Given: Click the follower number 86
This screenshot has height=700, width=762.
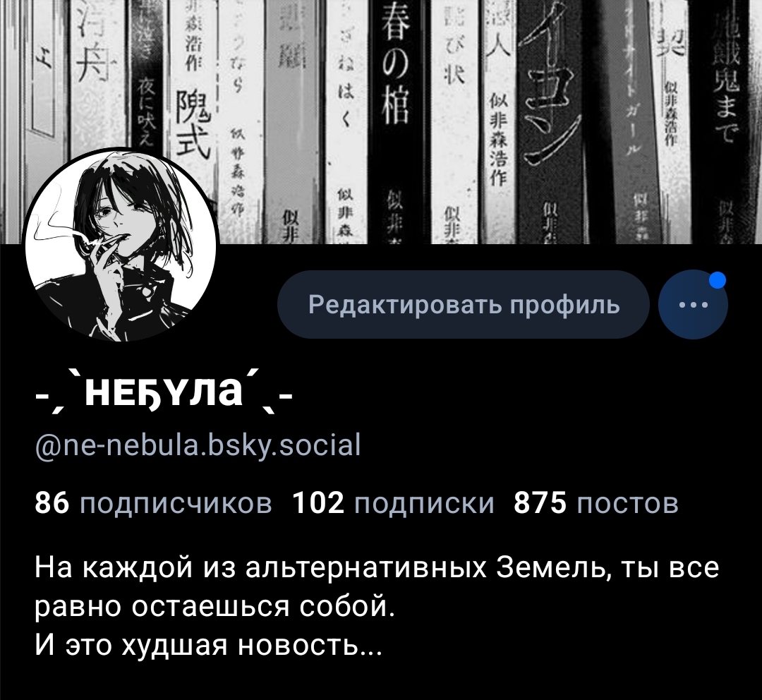Looking at the screenshot, I should (52, 503).
